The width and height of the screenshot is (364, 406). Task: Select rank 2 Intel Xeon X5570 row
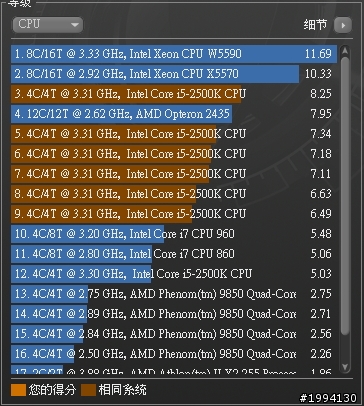[x=174, y=74]
